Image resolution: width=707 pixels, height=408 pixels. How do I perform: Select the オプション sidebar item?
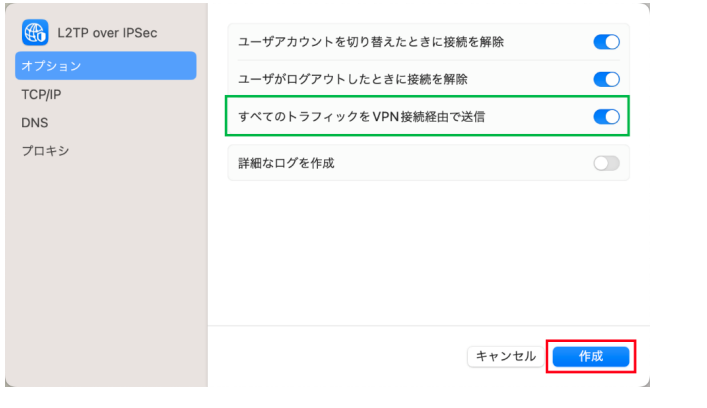pos(106,66)
